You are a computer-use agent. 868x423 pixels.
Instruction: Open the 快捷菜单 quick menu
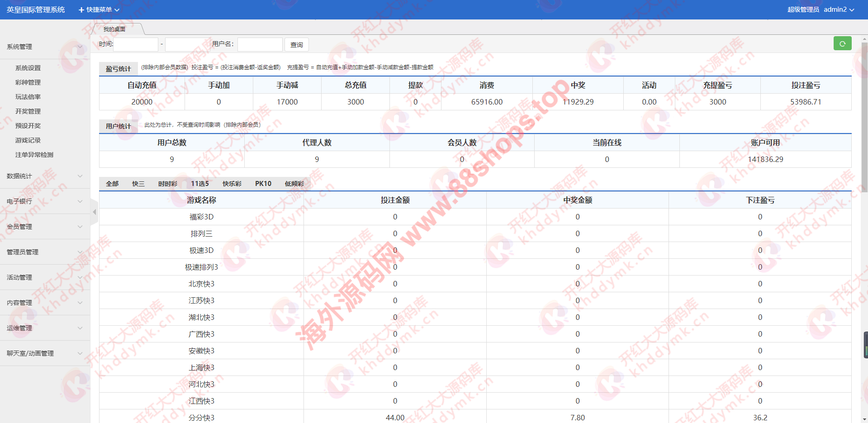99,10
